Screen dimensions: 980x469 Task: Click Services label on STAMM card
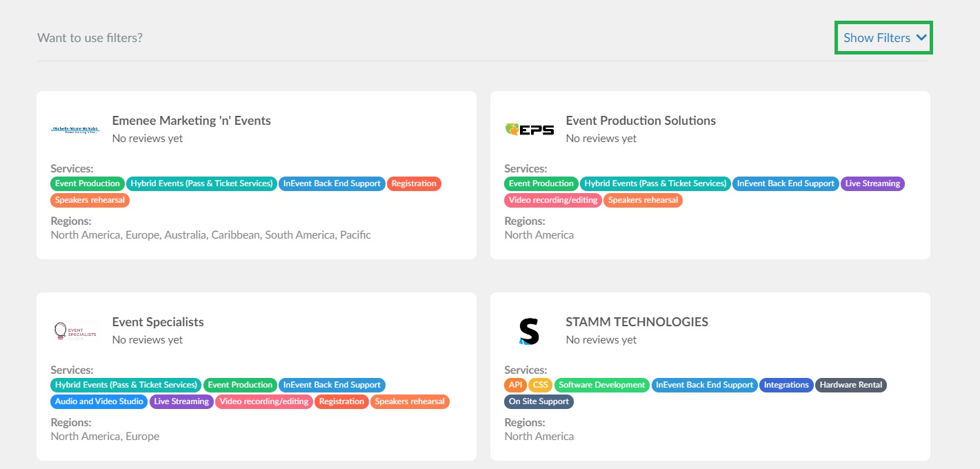coord(526,370)
